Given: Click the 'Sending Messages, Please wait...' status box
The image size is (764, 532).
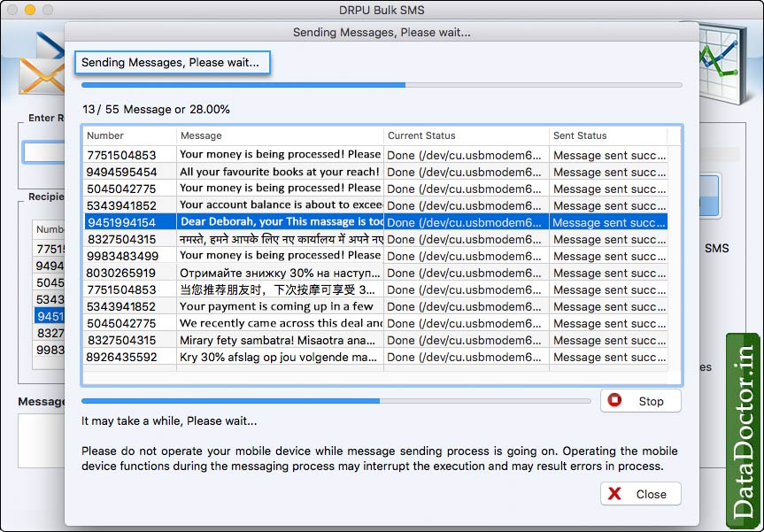Looking at the screenshot, I should 173,63.
